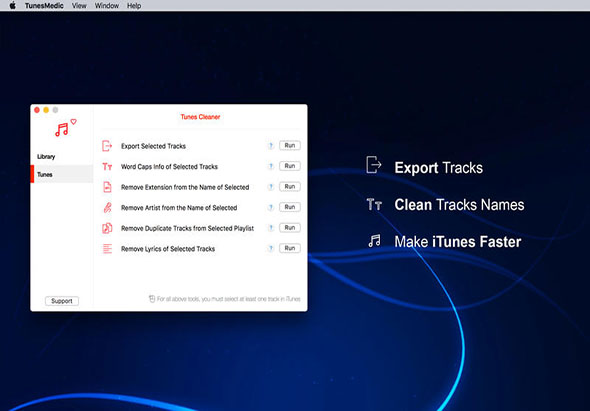The width and height of the screenshot is (590, 411).
Task: Click the Remove Duplicate Tracks icon
Action: [107, 228]
